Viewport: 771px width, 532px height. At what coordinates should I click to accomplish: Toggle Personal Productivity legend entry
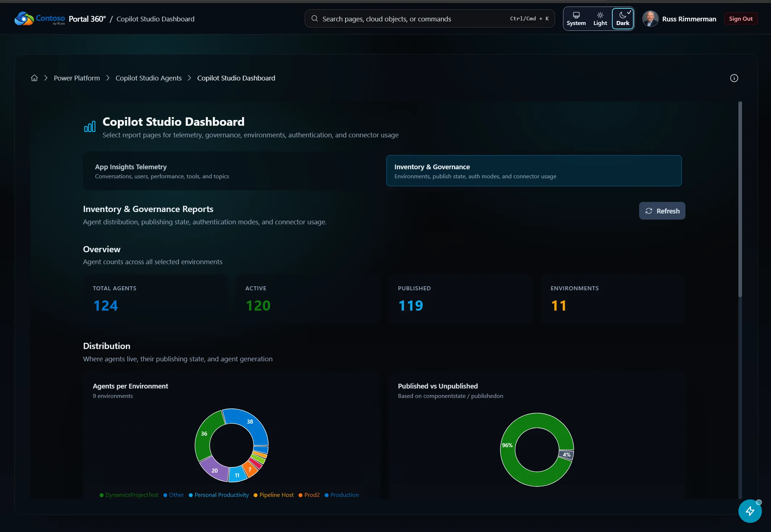coord(219,495)
